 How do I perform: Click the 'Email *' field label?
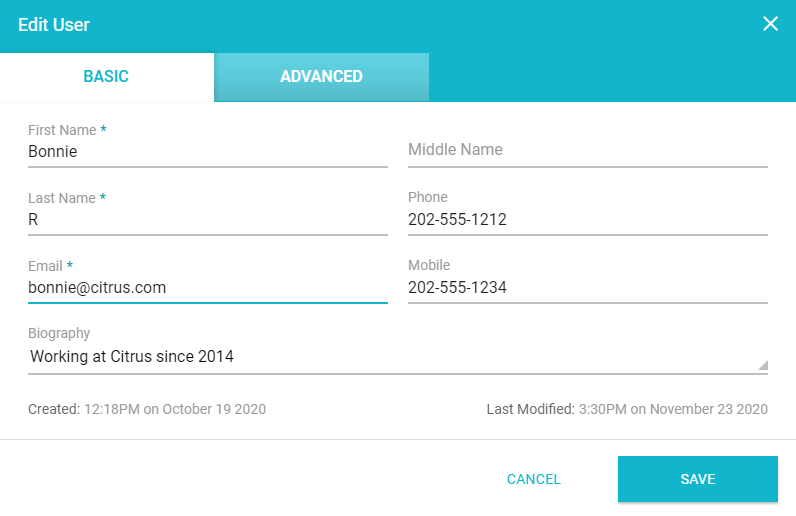click(50, 266)
